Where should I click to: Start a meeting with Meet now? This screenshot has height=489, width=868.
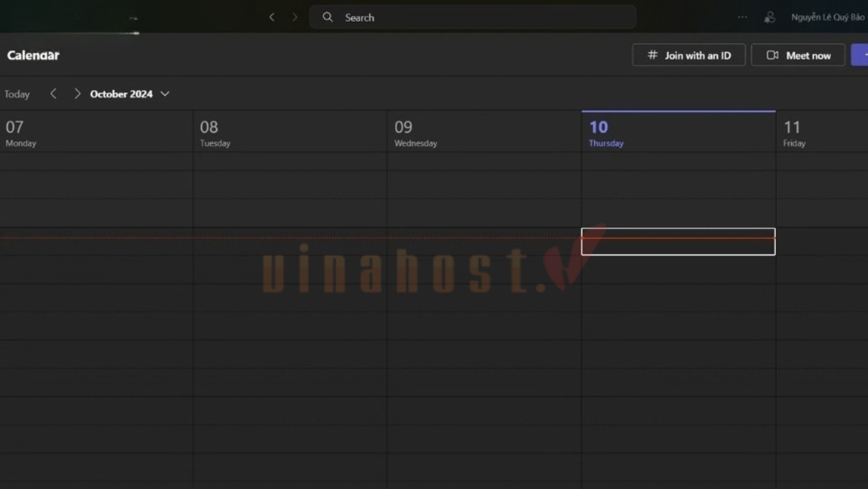click(x=798, y=55)
